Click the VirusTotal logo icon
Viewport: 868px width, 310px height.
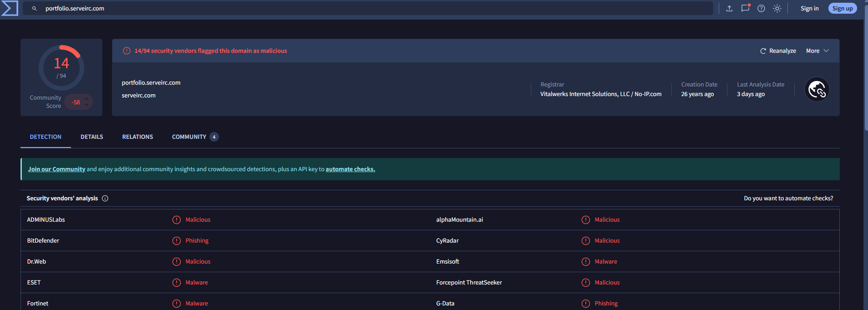(x=10, y=8)
